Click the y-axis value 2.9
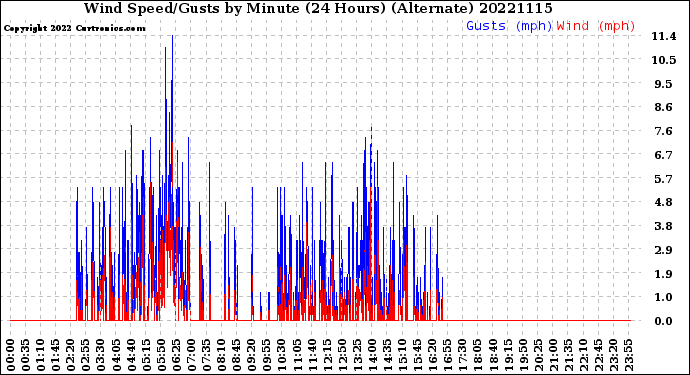Viewport: 690px width, 375px height. [664, 250]
